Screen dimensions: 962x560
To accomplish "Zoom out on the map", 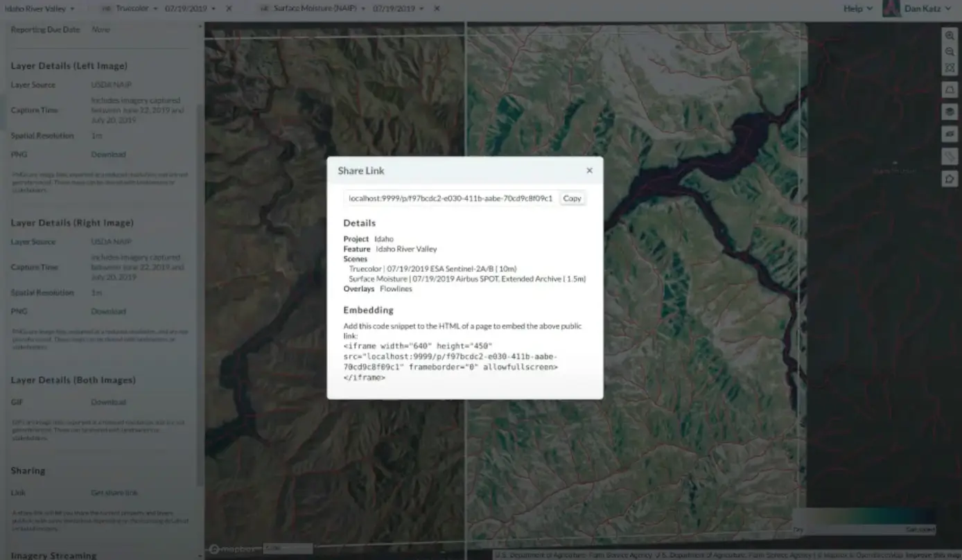I will (950, 52).
